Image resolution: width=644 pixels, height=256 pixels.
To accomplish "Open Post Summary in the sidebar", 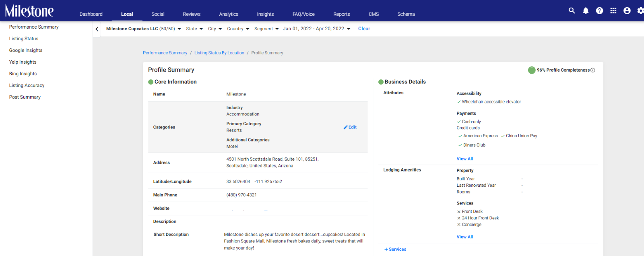I will 25,97.
